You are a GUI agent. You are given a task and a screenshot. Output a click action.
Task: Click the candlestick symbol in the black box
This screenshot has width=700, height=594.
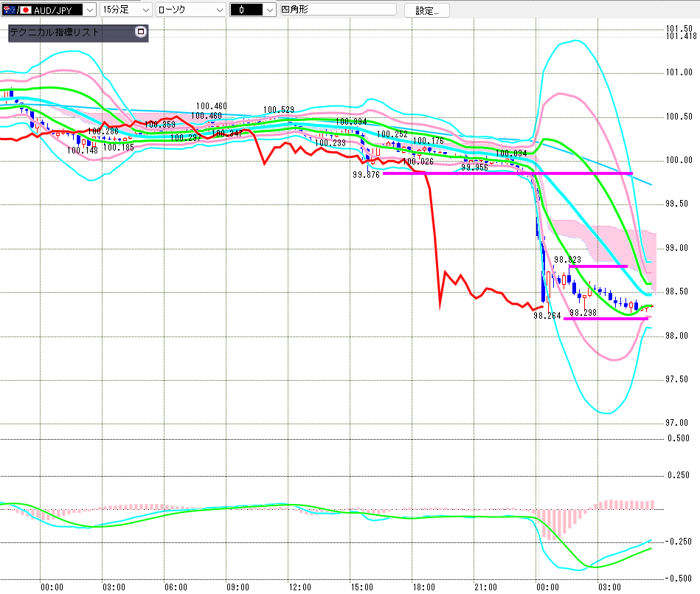point(242,10)
